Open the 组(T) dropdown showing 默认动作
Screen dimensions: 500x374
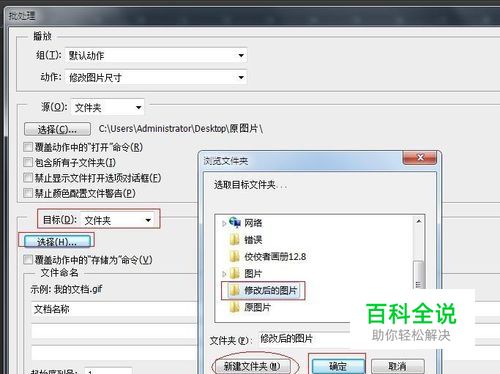156,55
